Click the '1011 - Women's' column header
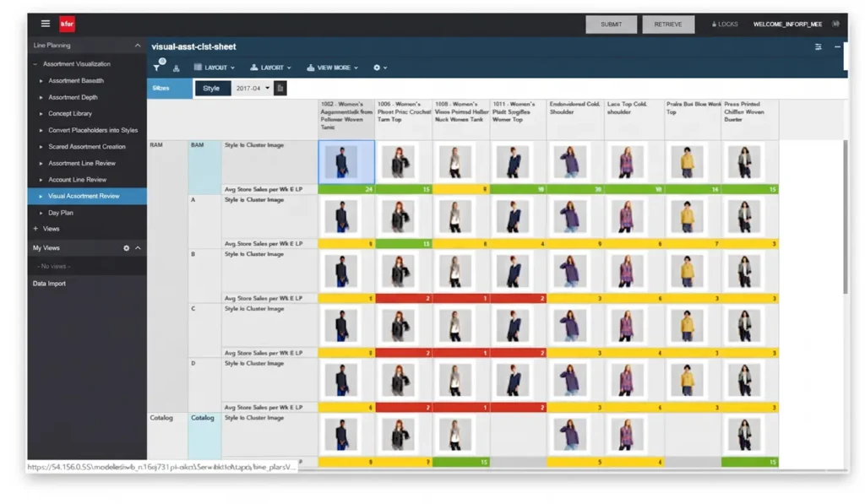 pyautogui.click(x=519, y=119)
